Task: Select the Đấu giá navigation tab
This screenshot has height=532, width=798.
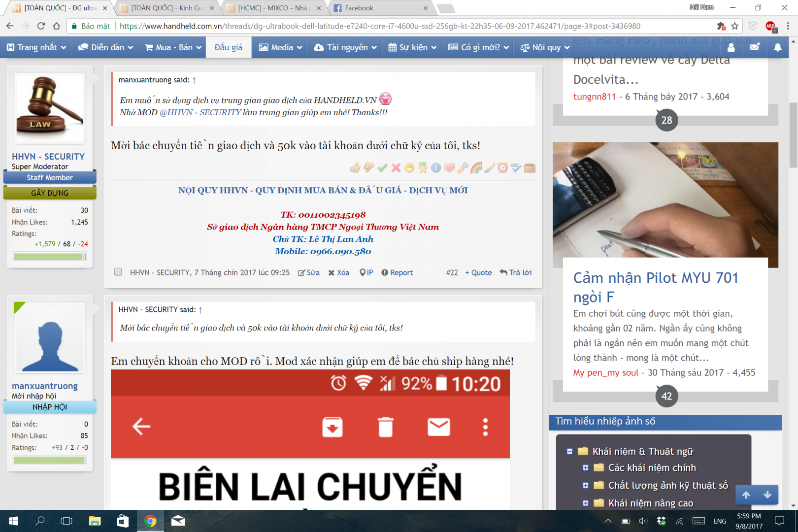Action: pyautogui.click(x=229, y=47)
